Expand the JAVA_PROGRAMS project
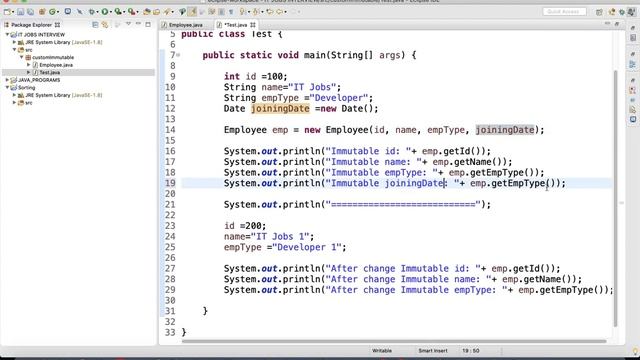 click(7, 80)
